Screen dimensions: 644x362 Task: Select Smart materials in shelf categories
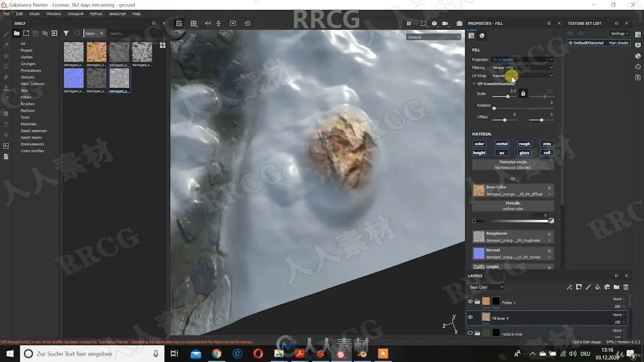pyautogui.click(x=34, y=131)
